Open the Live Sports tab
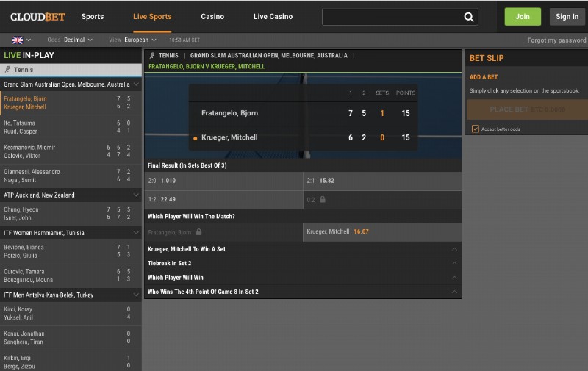This screenshot has height=371, width=588. coord(152,16)
